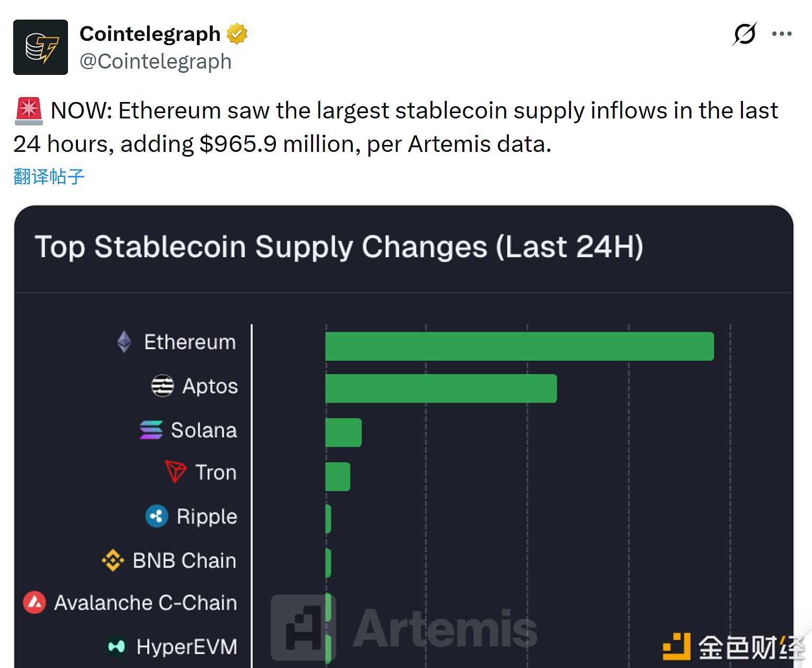The height and width of the screenshot is (668, 812).
Task: Click the chart title text
Action: 339,247
